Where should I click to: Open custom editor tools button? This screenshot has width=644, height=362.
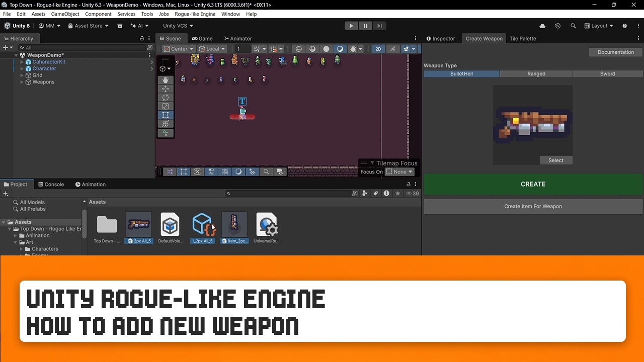pyautogui.click(x=166, y=133)
